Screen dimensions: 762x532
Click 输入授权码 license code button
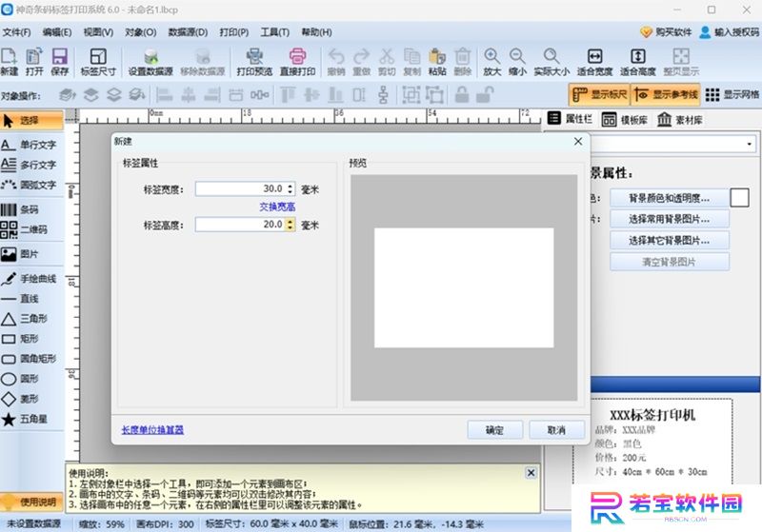(730, 32)
